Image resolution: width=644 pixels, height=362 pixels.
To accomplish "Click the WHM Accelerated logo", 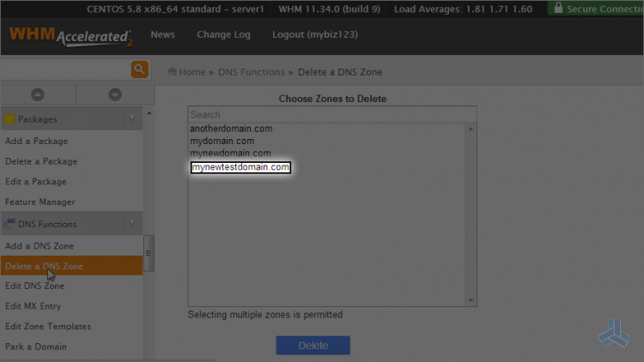I will (x=70, y=37).
